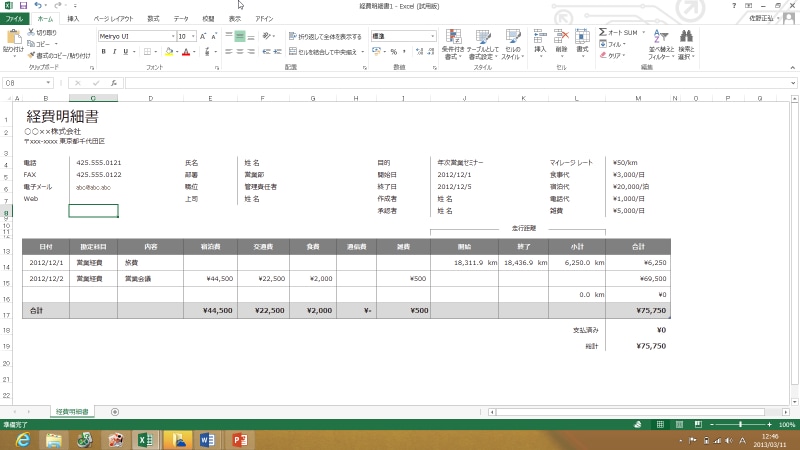Switch to the Formulas (数式) tab

153,19
